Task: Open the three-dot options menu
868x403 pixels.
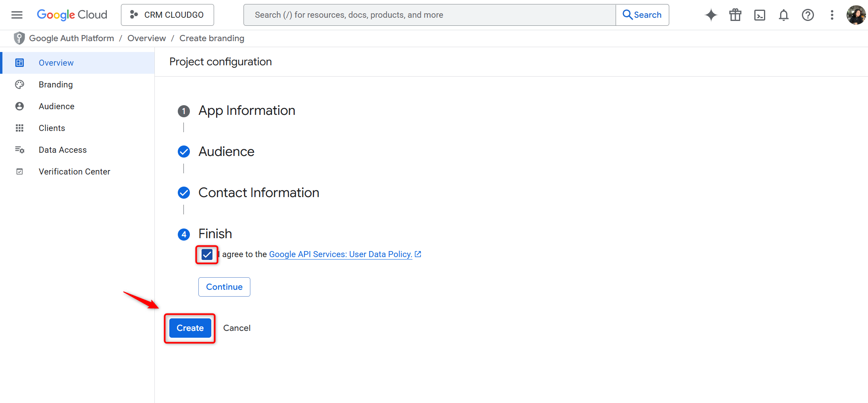Action: 832,15
